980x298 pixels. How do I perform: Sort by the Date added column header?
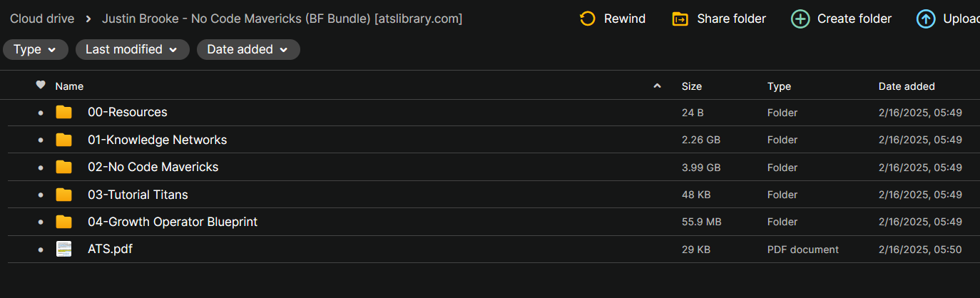click(x=907, y=86)
